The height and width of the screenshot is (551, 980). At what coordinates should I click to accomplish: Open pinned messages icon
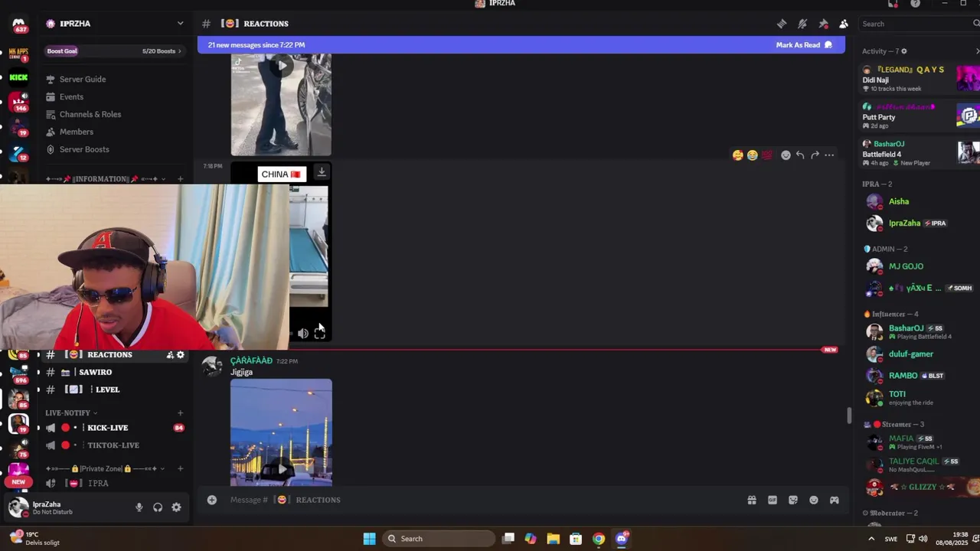point(823,24)
